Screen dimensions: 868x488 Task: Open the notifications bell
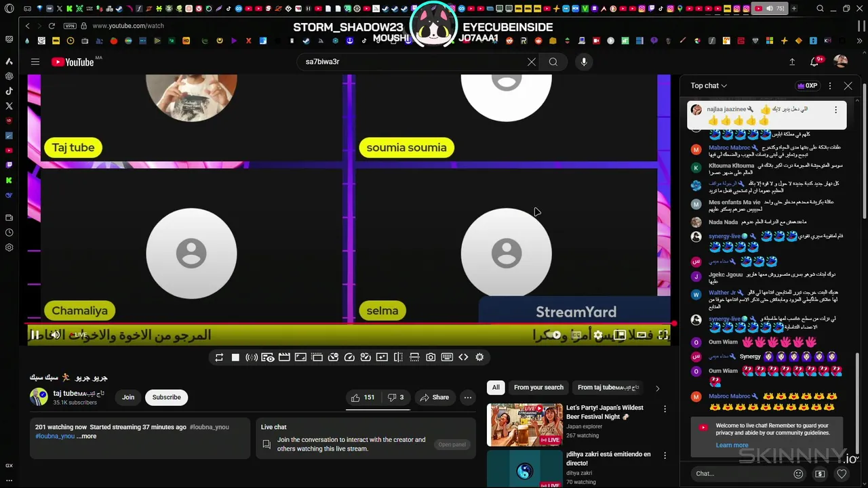(x=814, y=62)
